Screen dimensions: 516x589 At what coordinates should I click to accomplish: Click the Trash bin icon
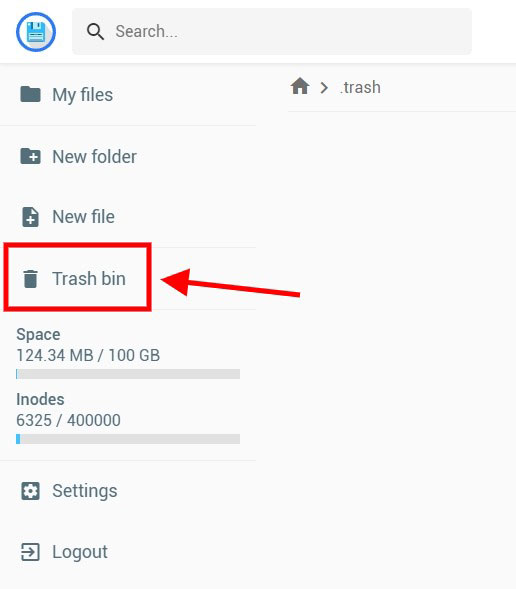point(30,279)
